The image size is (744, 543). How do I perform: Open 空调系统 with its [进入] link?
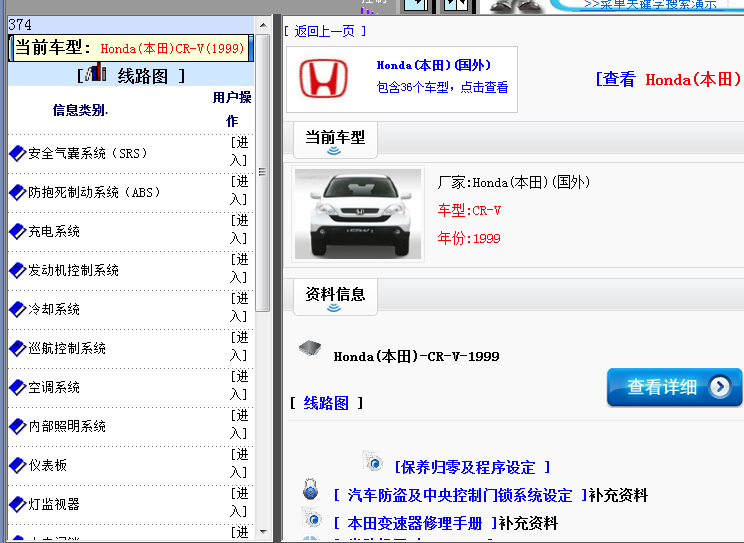point(240,385)
